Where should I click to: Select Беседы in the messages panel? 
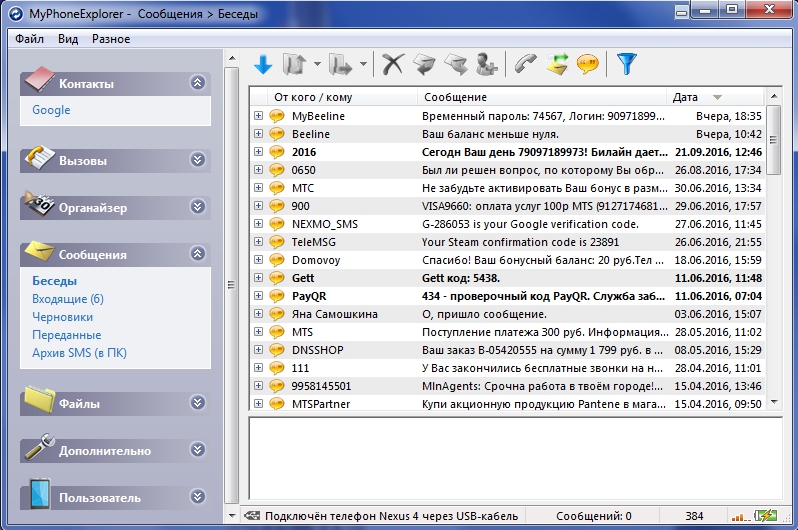click(x=54, y=281)
